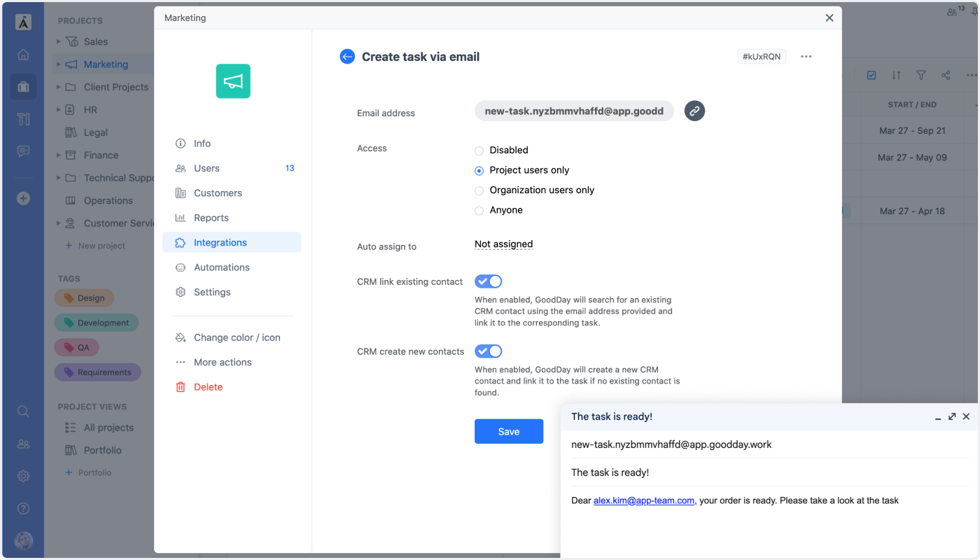
Task: Click New project in sidebar
Action: [95, 246]
